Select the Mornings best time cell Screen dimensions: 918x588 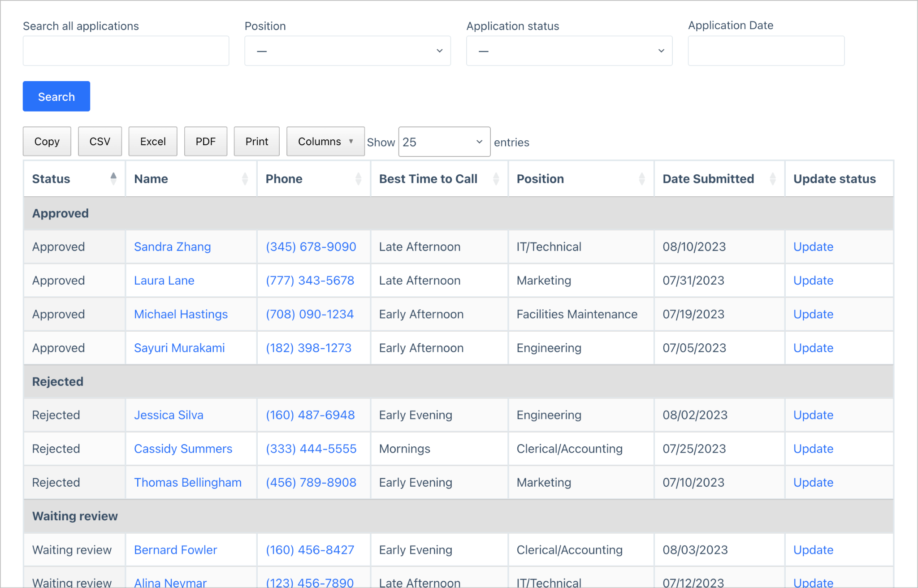(x=439, y=449)
